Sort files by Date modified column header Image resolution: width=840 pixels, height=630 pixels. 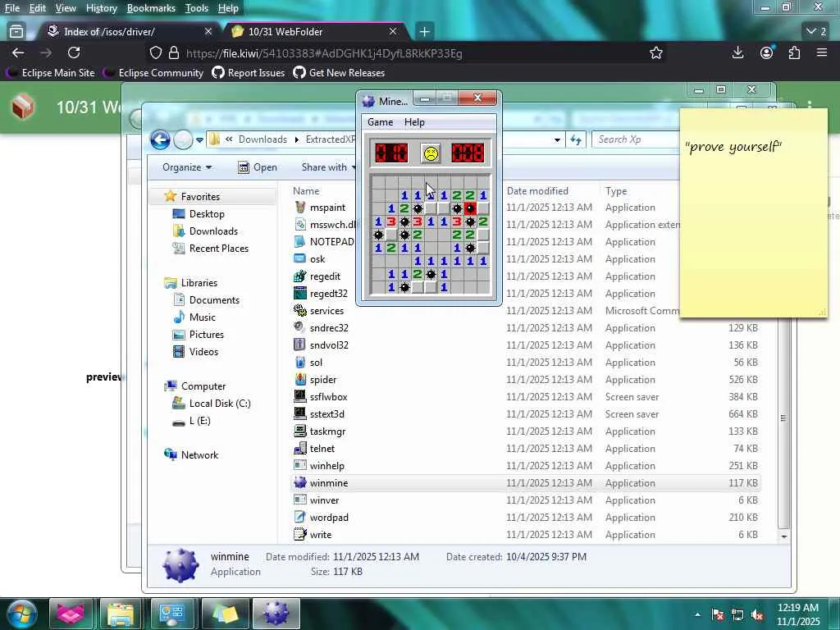(537, 190)
